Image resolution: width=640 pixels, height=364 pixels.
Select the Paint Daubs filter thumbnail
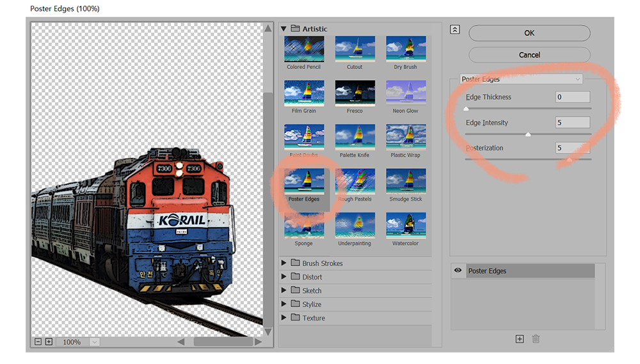(x=304, y=137)
